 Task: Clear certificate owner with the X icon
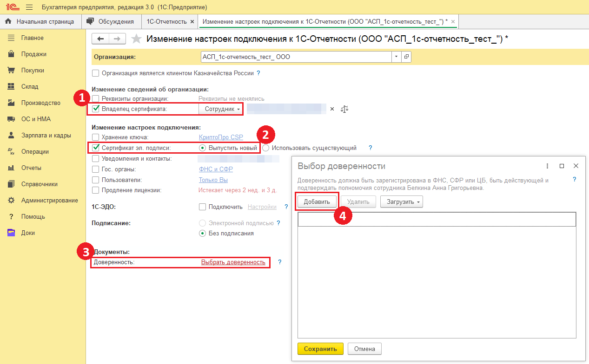click(x=332, y=109)
